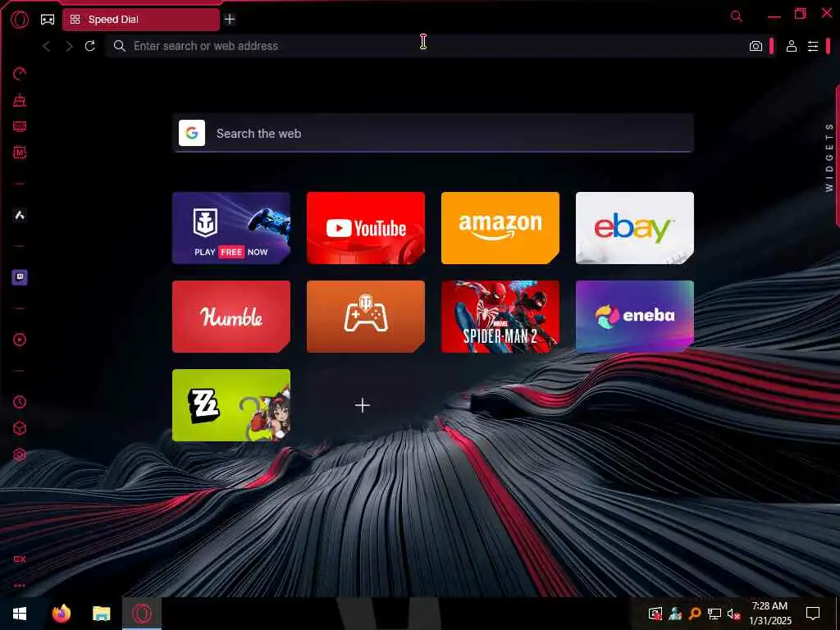The height and width of the screenshot is (630, 840).
Task: Open Twitch panel in sidebar
Action: point(20,277)
